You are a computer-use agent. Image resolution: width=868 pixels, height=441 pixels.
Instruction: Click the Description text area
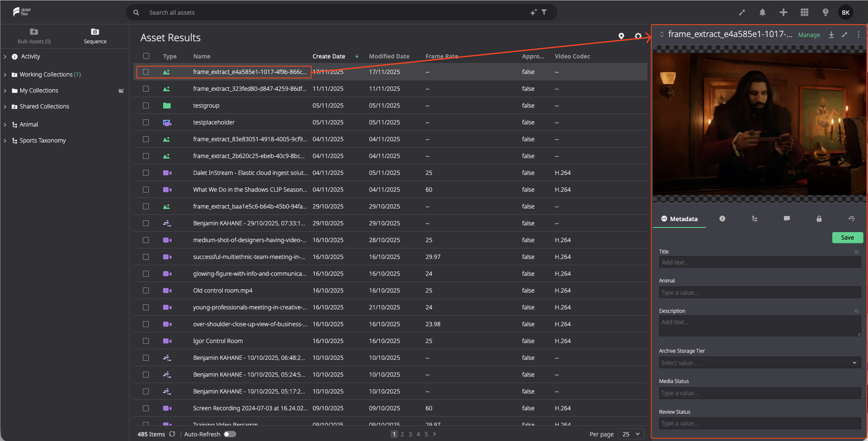760,326
